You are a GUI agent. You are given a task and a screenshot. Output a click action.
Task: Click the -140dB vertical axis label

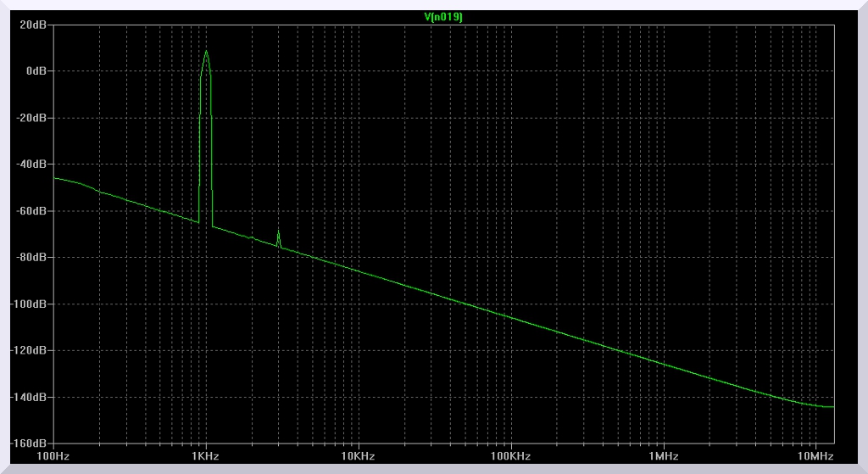(31, 397)
